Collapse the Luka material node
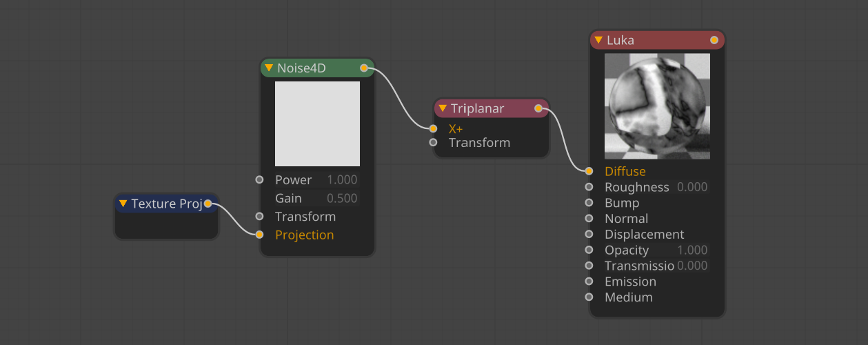 (x=598, y=40)
